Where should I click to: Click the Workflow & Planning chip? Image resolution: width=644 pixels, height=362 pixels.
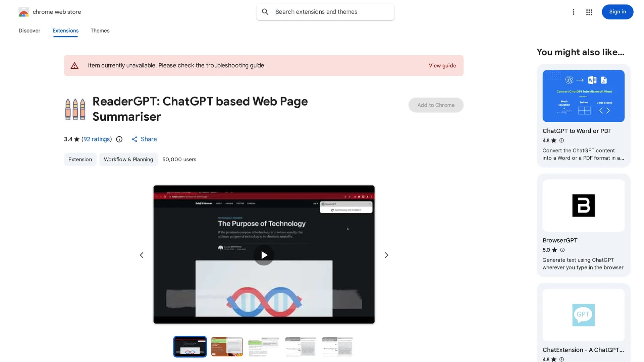click(128, 160)
